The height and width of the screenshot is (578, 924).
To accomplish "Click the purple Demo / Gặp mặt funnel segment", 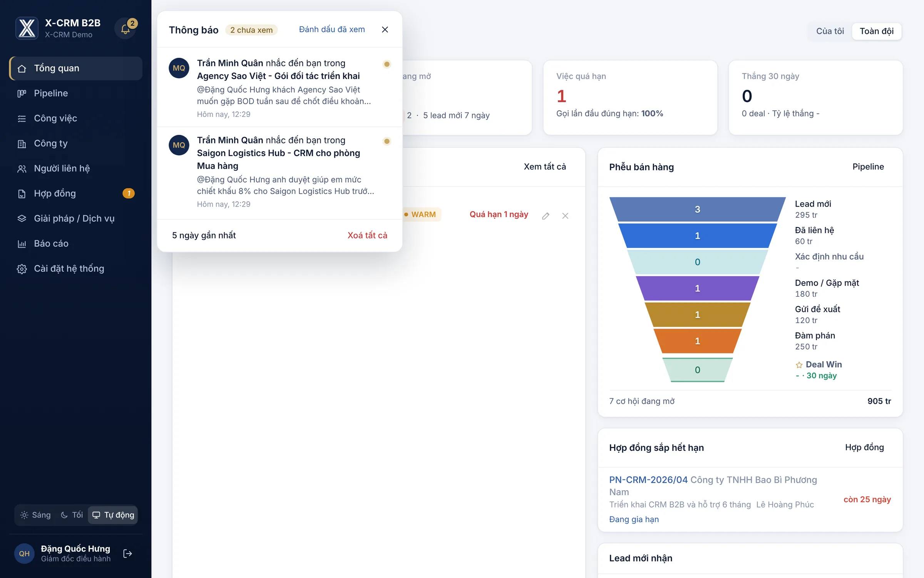I will pyautogui.click(x=697, y=288).
